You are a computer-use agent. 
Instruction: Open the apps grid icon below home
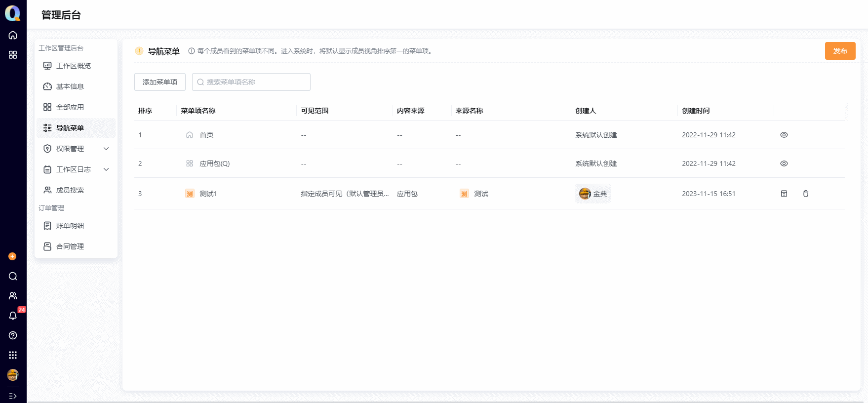(13, 55)
